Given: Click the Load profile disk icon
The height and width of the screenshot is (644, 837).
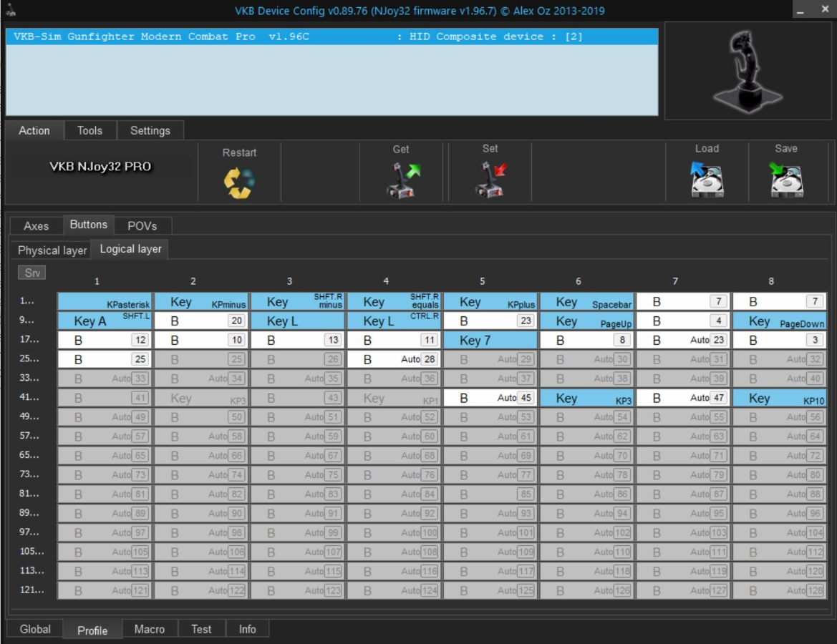Looking at the screenshot, I should 707,180.
